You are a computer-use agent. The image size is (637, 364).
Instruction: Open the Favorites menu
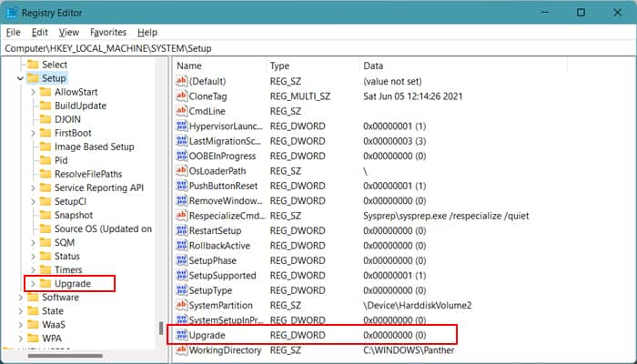point(110,32)
